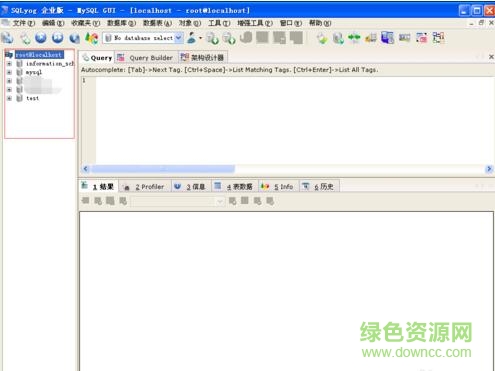Open the User Manager person icon
The height and width of the screenshot is (371, 495).
(191, 38)
